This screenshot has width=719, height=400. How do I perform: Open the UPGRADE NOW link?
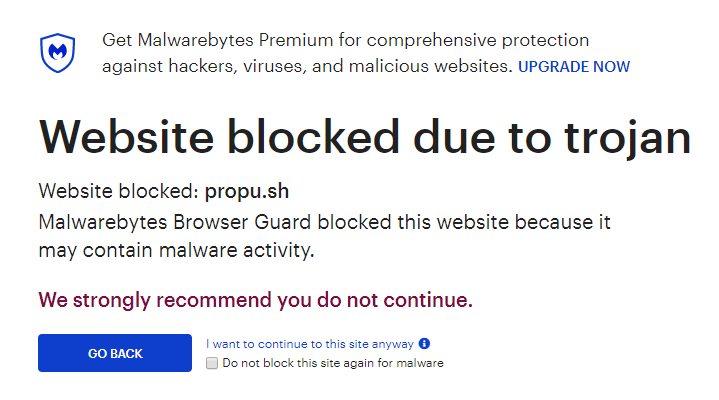(574, 67)
